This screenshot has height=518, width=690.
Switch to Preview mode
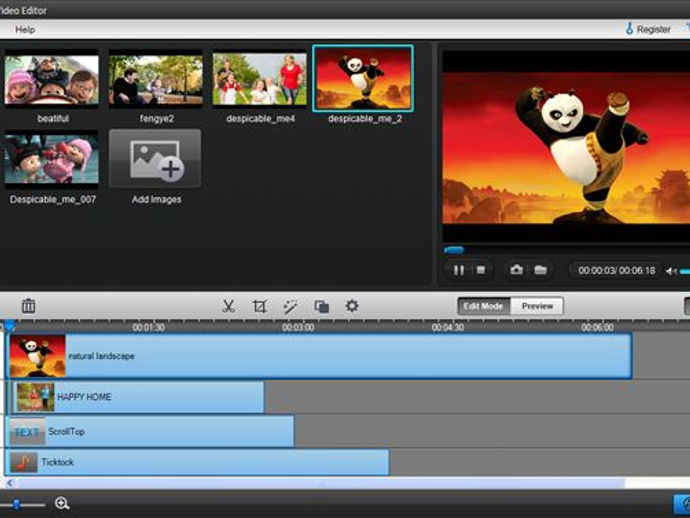click(x=537, y=306)
